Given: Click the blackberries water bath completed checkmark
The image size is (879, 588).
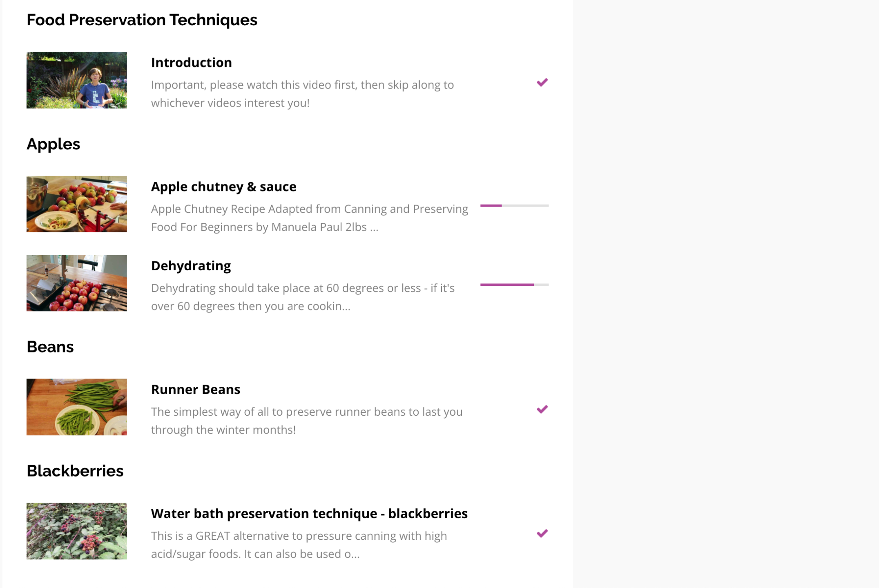Looking at the screenshot, I should [542, 534].
